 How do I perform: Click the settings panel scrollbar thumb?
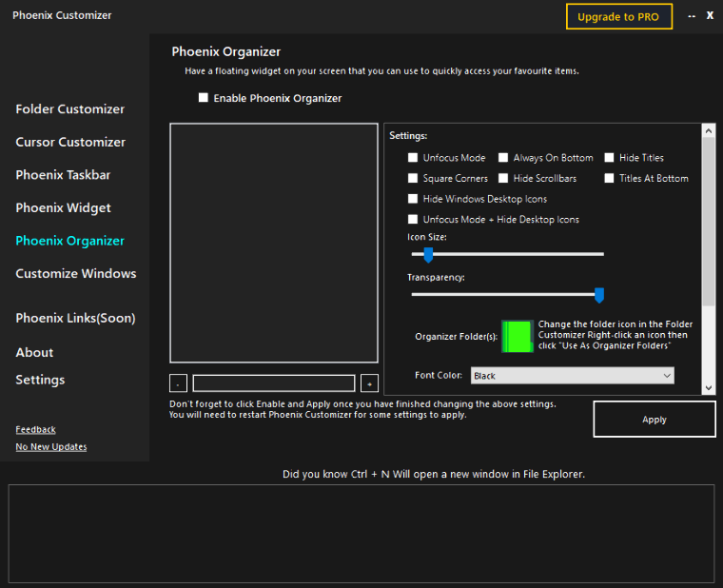pyautogui.click(x=709, y=222)
